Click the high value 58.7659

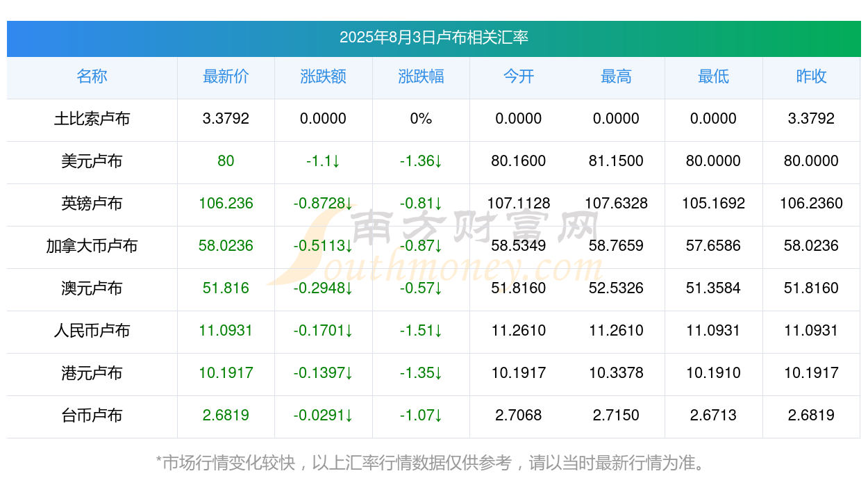(616, 246)
